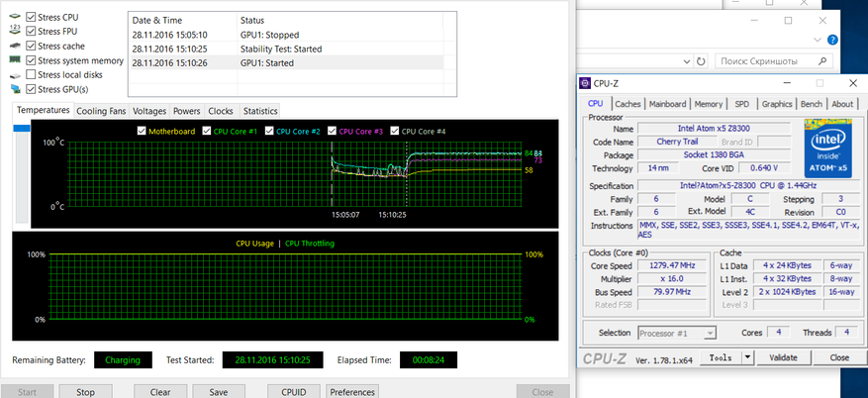Click the cache chip icon beside Stress cache
868x398 pixels.
click(x=15, y=46)
